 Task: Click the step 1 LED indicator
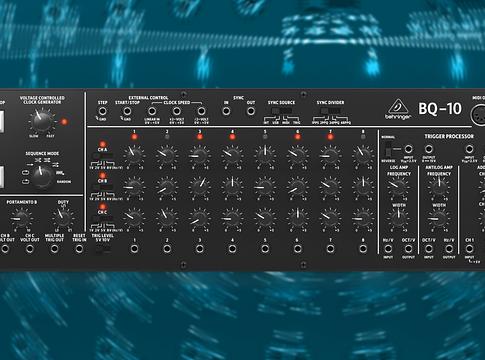point(134,136)
